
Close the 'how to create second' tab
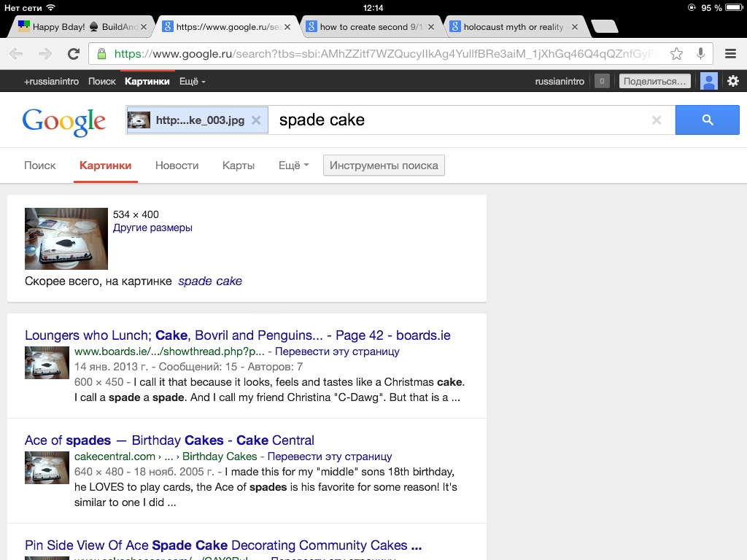430,27
